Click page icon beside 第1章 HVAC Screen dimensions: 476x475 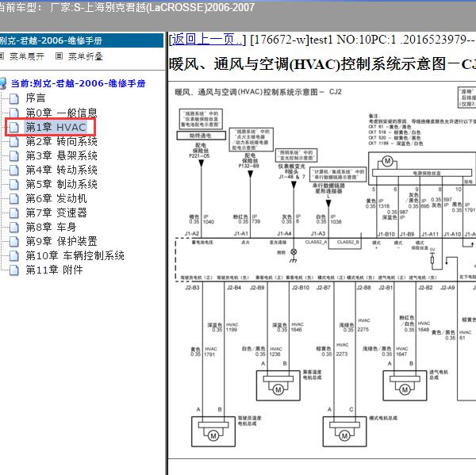click(14, 127)
